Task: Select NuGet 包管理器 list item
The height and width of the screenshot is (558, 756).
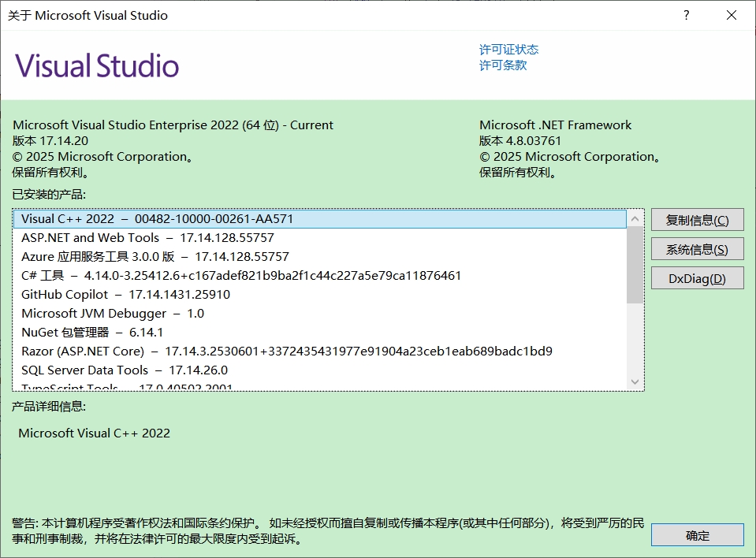Action: 92,333
